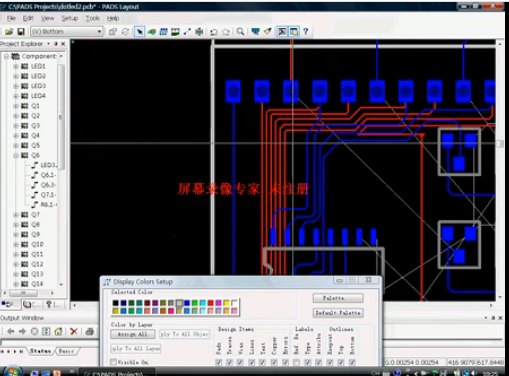Toggle the Pads checkbox in Design Items
This screenshot has height=376, width=509.
click(x=219, y=362)
